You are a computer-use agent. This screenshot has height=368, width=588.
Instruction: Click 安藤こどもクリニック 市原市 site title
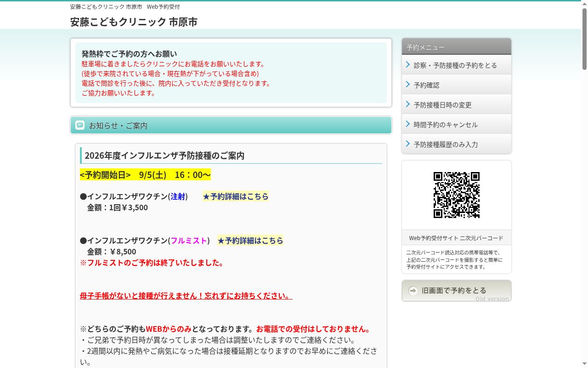[x=134, y=22]
